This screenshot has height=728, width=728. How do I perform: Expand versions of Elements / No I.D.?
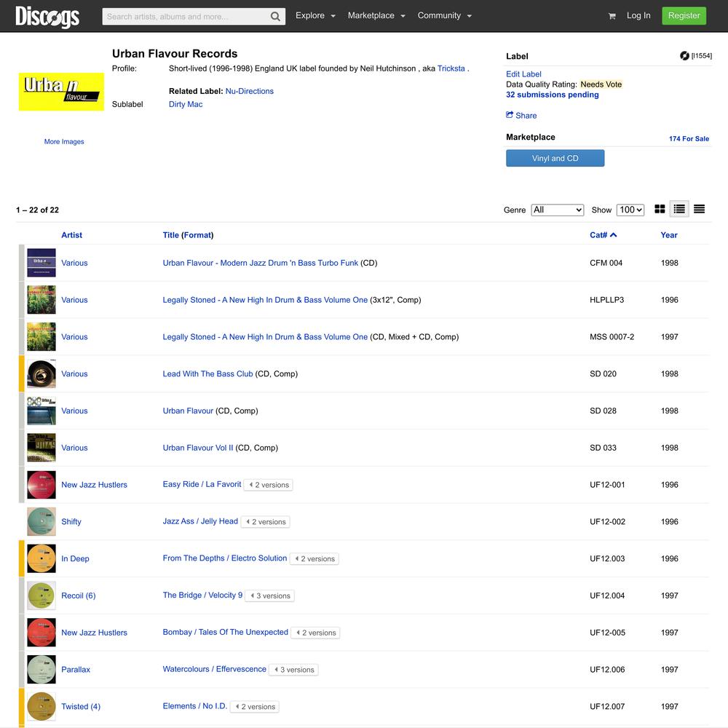(x=254, y=707)
